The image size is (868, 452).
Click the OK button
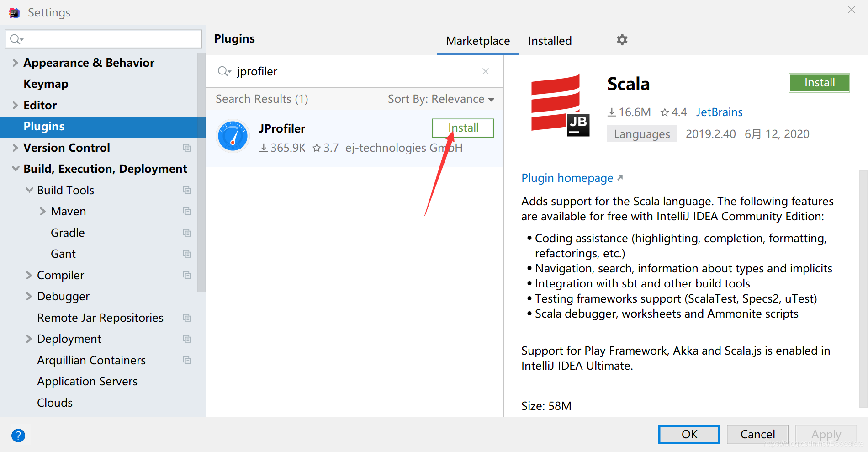tap(689, 434)
